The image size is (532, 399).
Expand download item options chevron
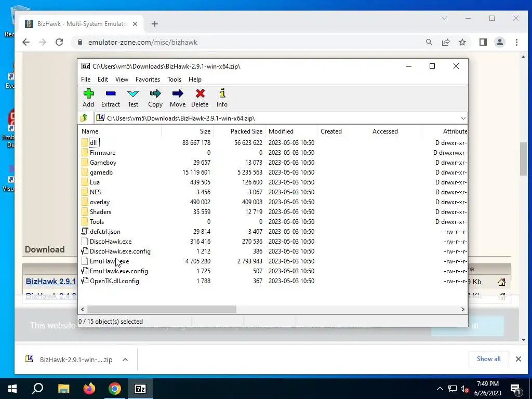[125, 360]
